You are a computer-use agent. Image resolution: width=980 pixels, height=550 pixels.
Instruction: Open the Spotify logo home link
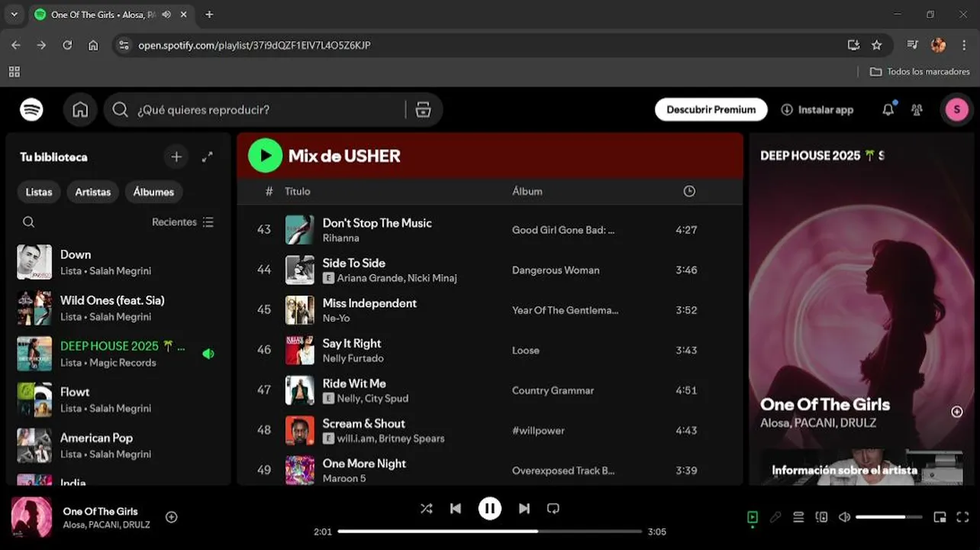tap(31, 109)
